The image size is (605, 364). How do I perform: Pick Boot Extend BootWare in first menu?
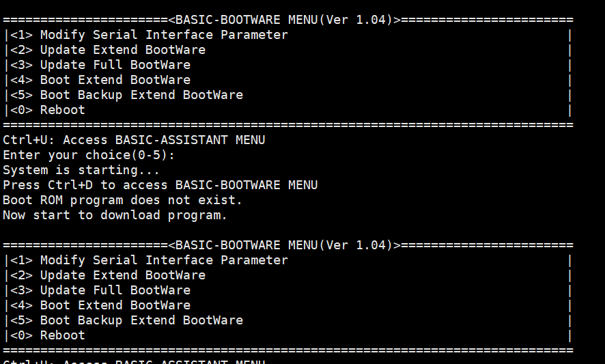(x=115, y=80)
